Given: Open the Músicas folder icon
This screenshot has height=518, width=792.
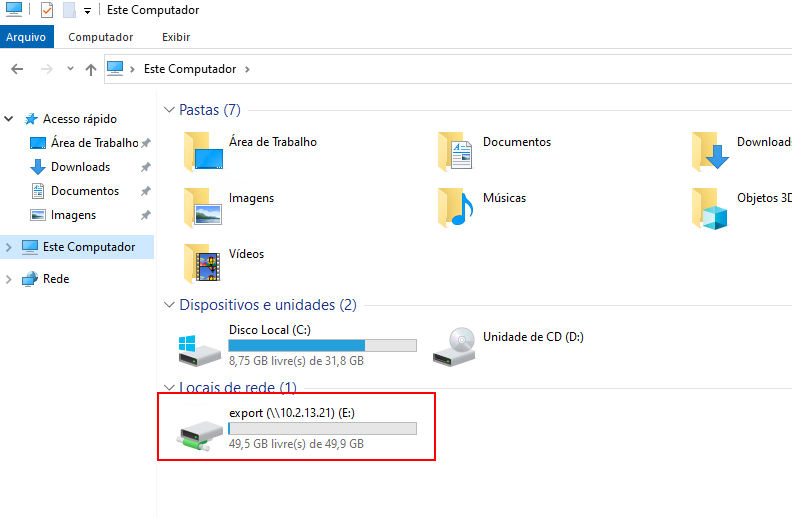Looking at the screenshot, I should [x=455, y=207].
